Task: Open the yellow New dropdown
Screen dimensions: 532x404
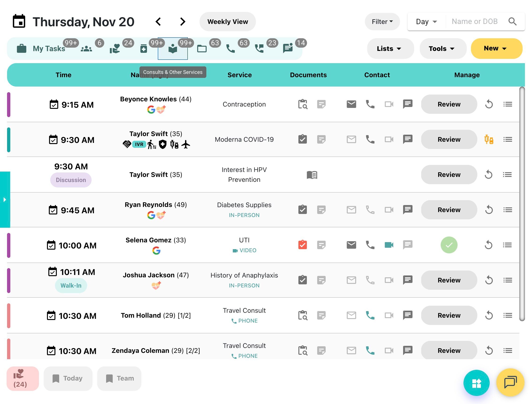Action: [x=496, y=49]
